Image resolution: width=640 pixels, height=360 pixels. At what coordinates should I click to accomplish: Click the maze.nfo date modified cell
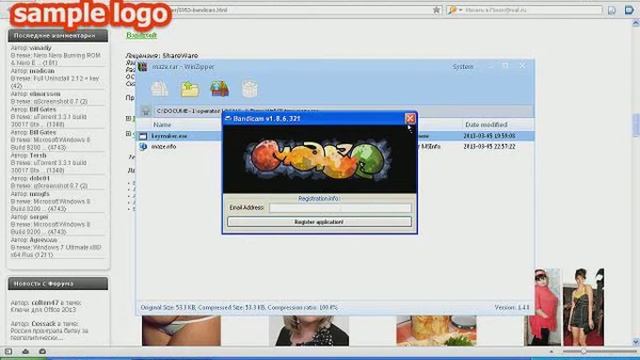tap(489, 147)
